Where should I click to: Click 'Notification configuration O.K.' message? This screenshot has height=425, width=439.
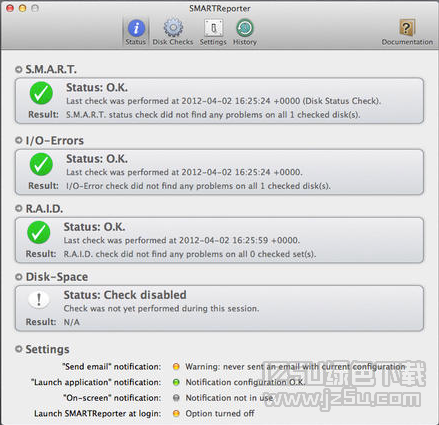[245, 382]
